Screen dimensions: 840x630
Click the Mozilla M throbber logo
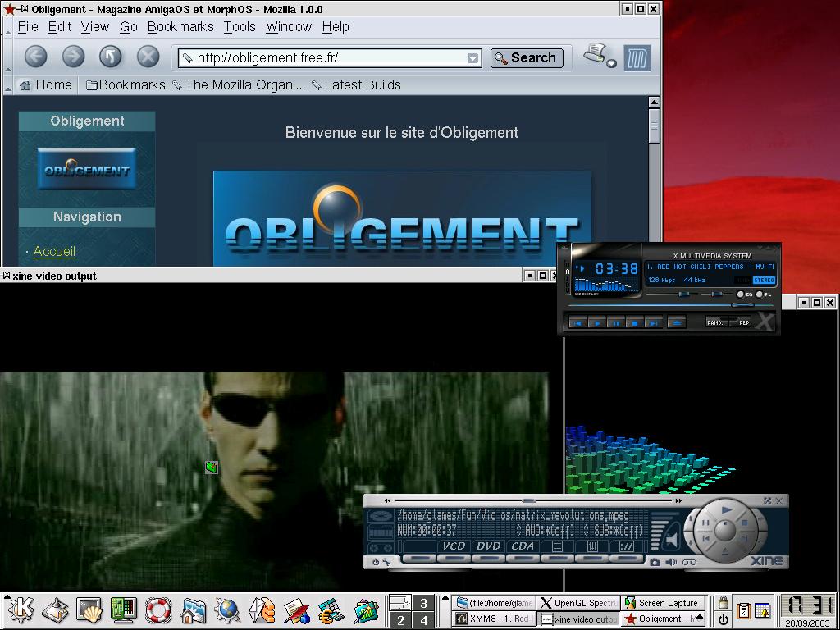(x=637, y=58)
